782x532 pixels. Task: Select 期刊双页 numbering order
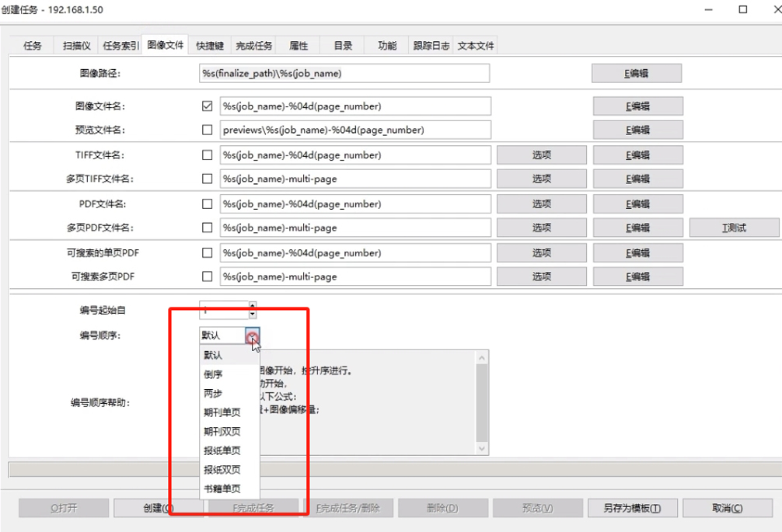[229, 431]
